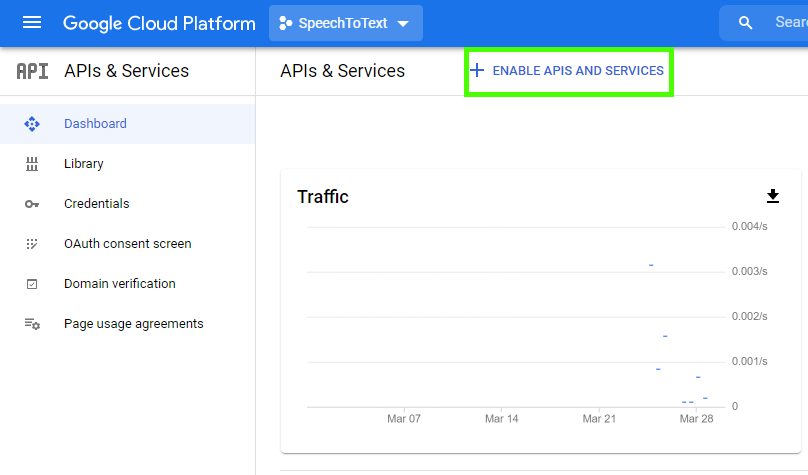Open OAuth consent screen
Image resolution: width=808 pixels, height=475 pixels.
click(127, 244)
